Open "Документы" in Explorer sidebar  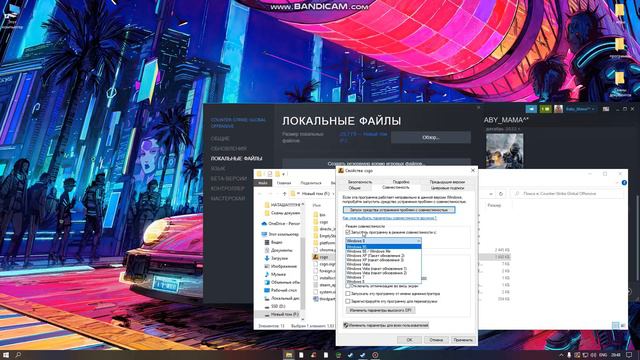point(279,250)
